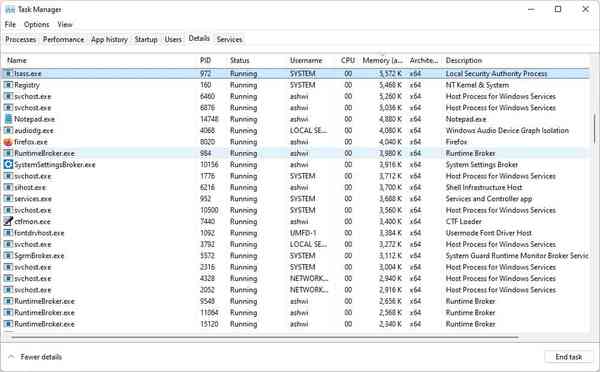Click the End task button
This screenshot has height=372, width=600.
(569, 357)
